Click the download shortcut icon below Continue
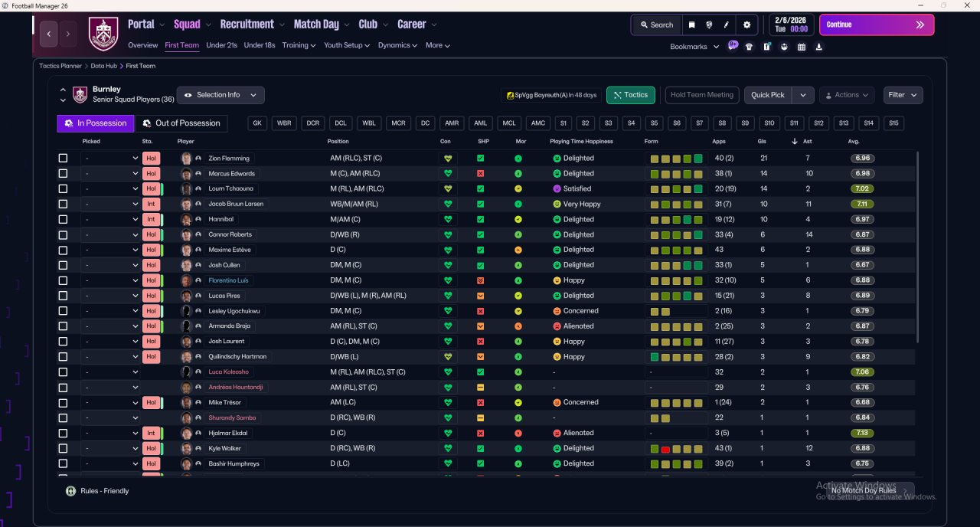The height and width of the screenshot is (527, 980). (819, 47)
